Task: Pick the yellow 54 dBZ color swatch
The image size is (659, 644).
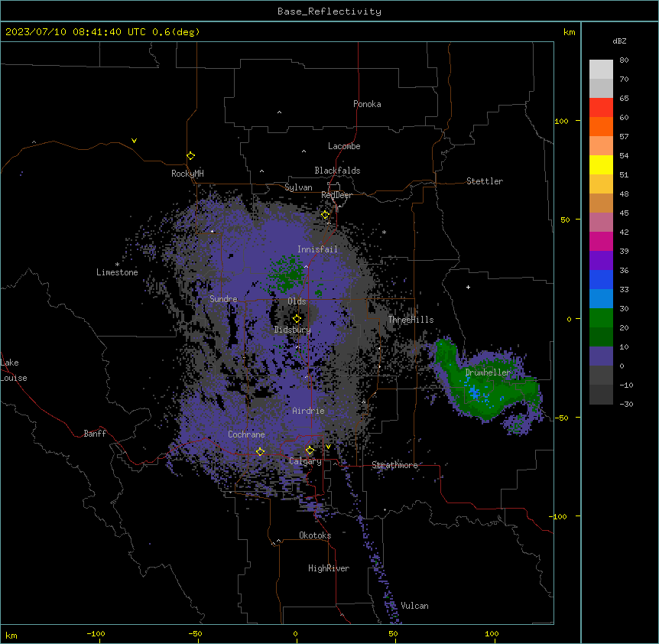Action: (601, 164)
